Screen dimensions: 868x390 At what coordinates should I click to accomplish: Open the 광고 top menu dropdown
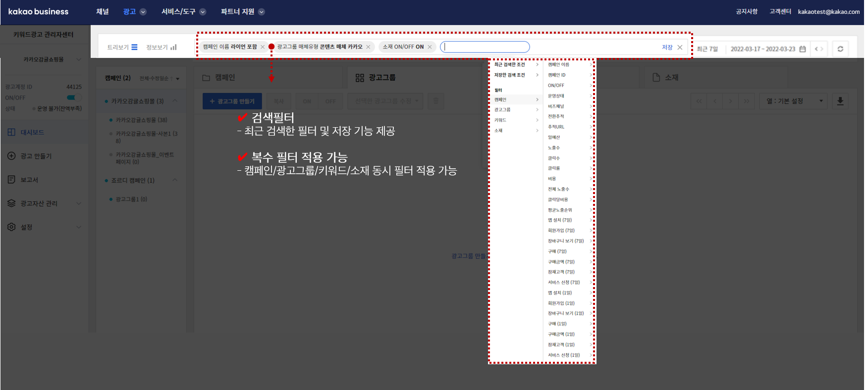coord(134,11)
